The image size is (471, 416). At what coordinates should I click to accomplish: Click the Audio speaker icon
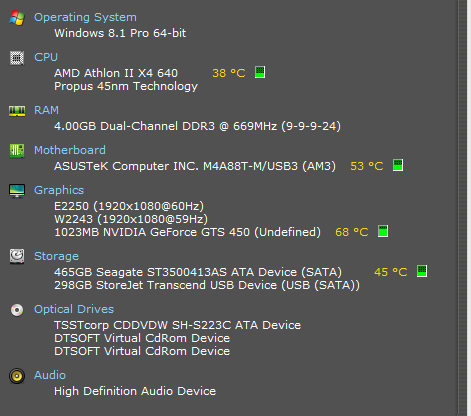point(17,376)
